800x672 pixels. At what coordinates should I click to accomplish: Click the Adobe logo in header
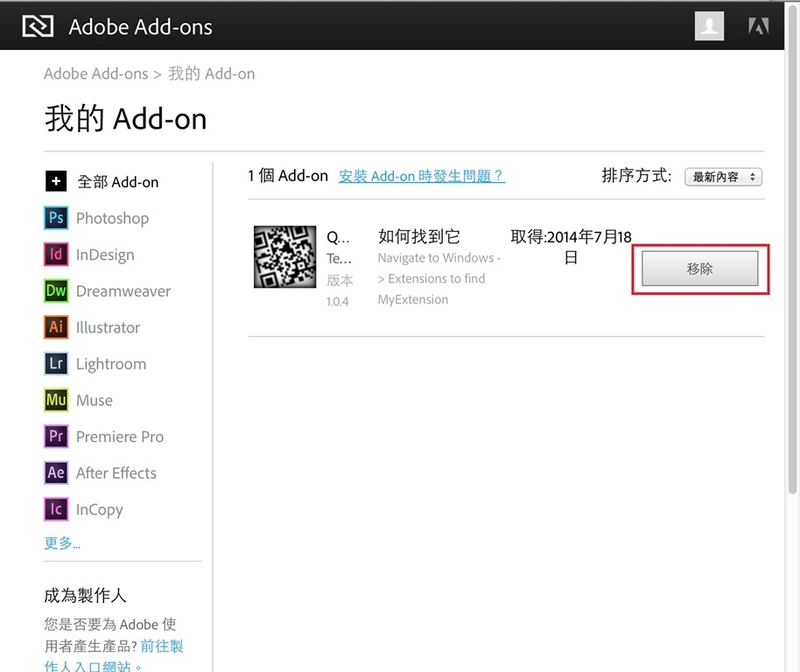click(x=758, y=26)
